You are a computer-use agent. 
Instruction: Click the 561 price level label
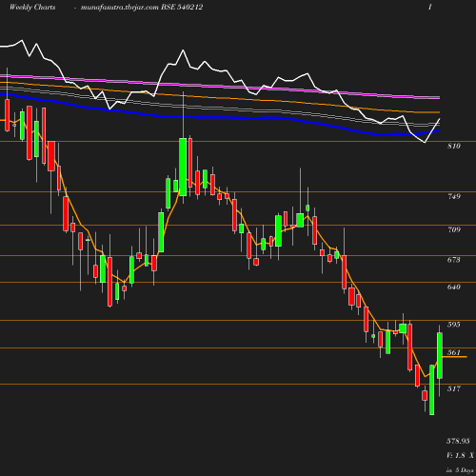click(x=454, y=352)
